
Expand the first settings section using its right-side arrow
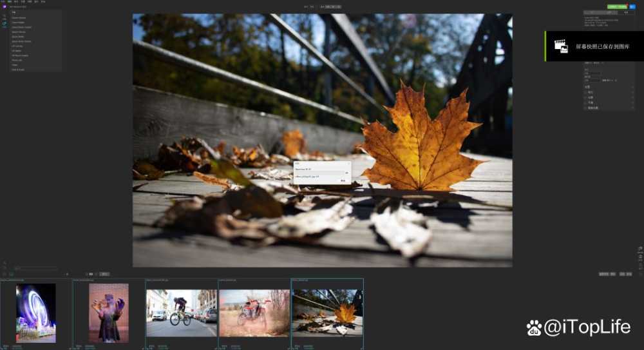(633, 86)
